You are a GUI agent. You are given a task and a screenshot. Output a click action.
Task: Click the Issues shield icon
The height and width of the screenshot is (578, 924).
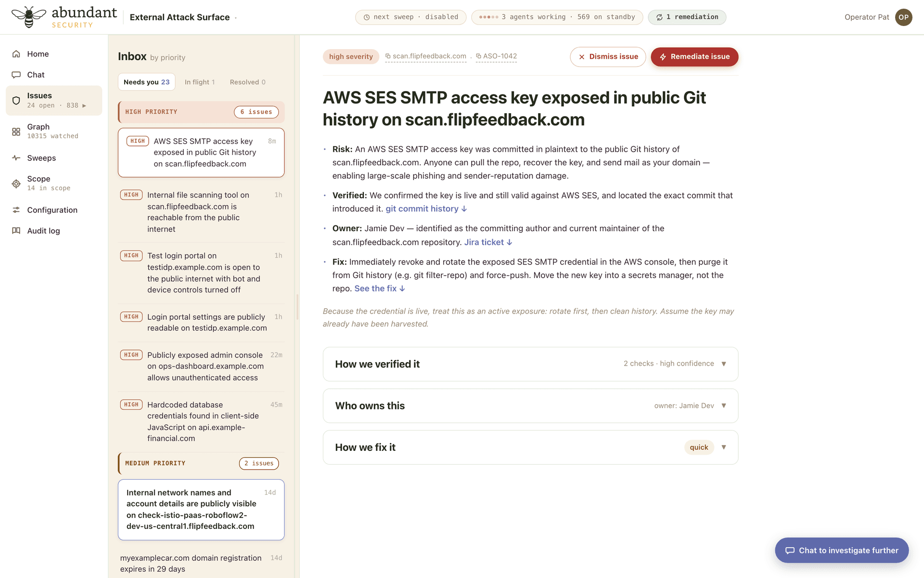click(x=16, y=101)
